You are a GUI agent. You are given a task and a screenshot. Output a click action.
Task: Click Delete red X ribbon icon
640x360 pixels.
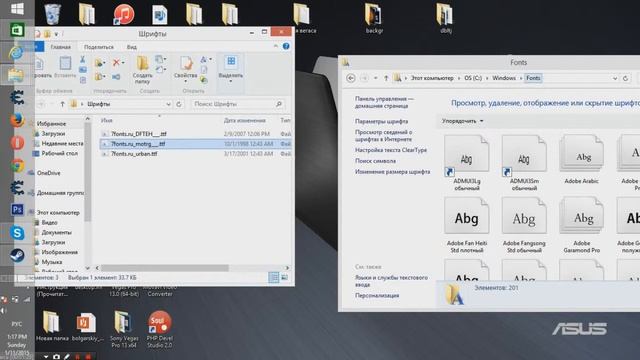point(117,62)
